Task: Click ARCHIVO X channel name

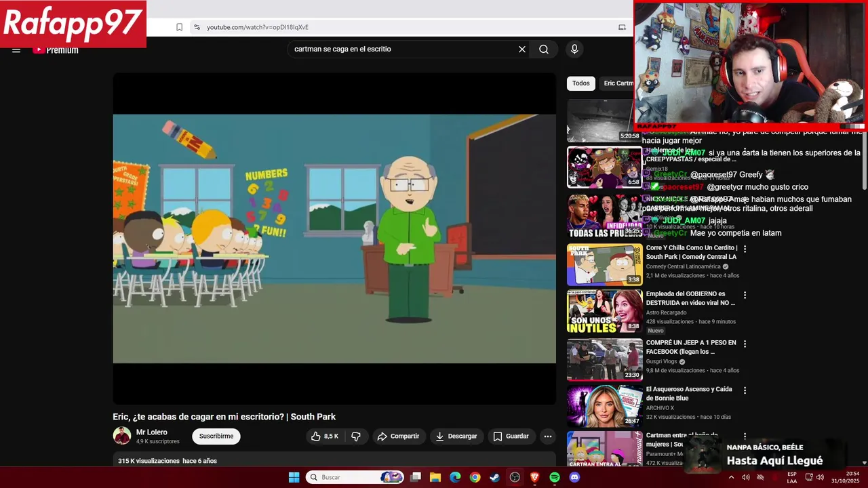Action: click(x=660, y=408)
